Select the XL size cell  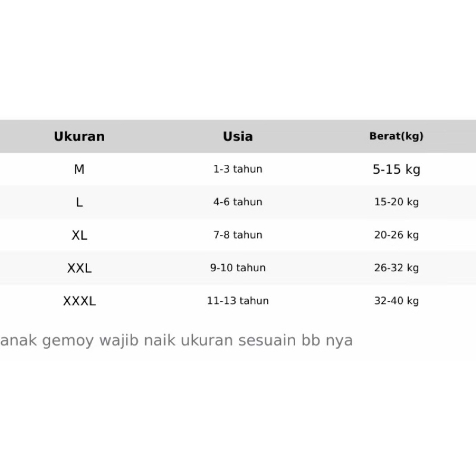pyautogui.click(x=79, y=235)
